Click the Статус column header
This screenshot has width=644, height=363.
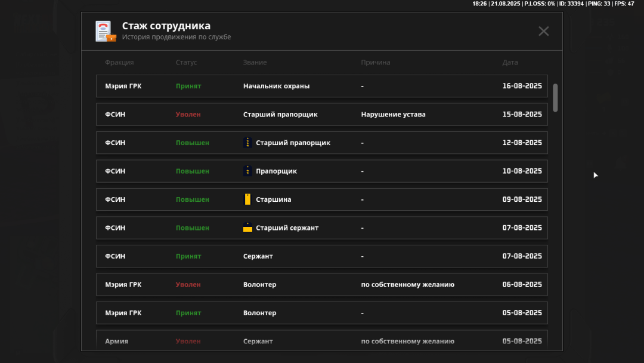(x=187, y=62)
